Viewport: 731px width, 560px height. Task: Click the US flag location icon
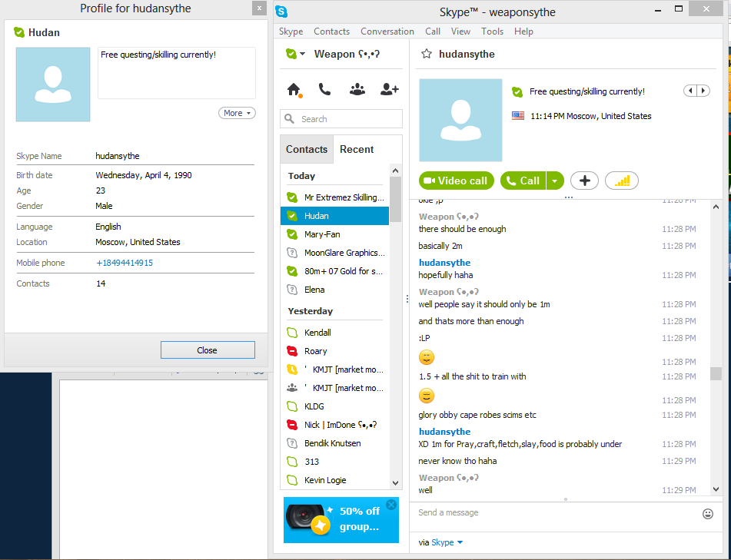point(518,115)
